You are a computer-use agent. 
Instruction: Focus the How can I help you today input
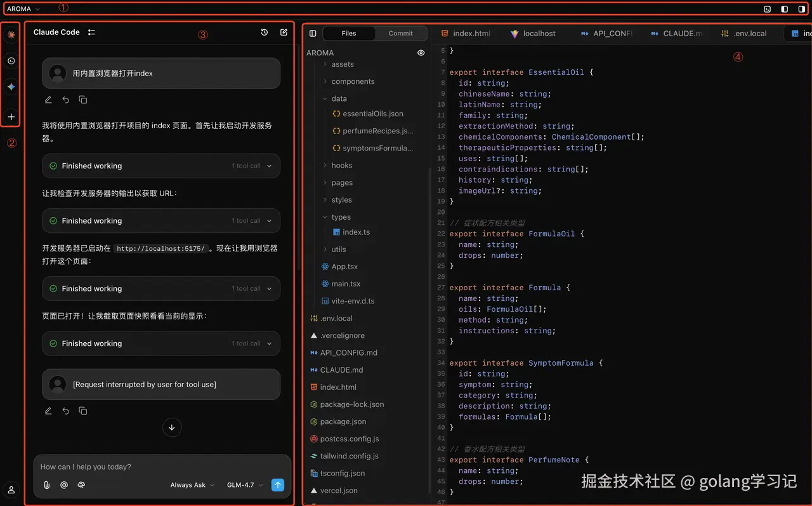[162, 467]
